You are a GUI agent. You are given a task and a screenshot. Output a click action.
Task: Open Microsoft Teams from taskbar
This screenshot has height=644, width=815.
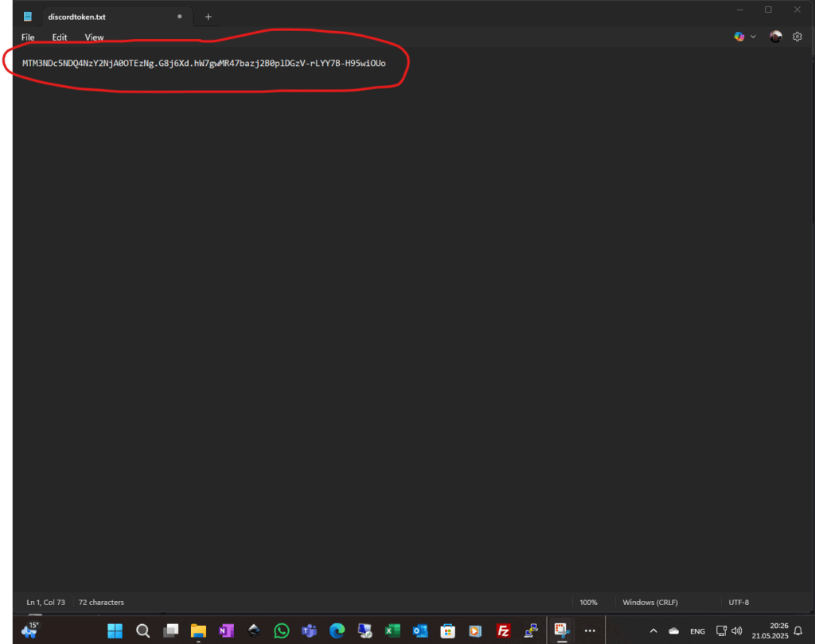tap(310, 631)
